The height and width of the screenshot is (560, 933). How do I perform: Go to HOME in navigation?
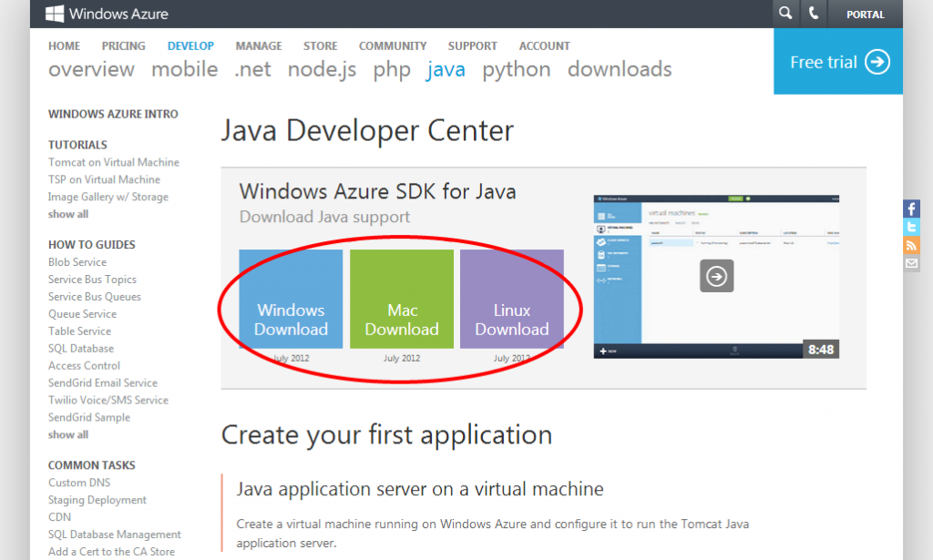[x=65, y=46]
